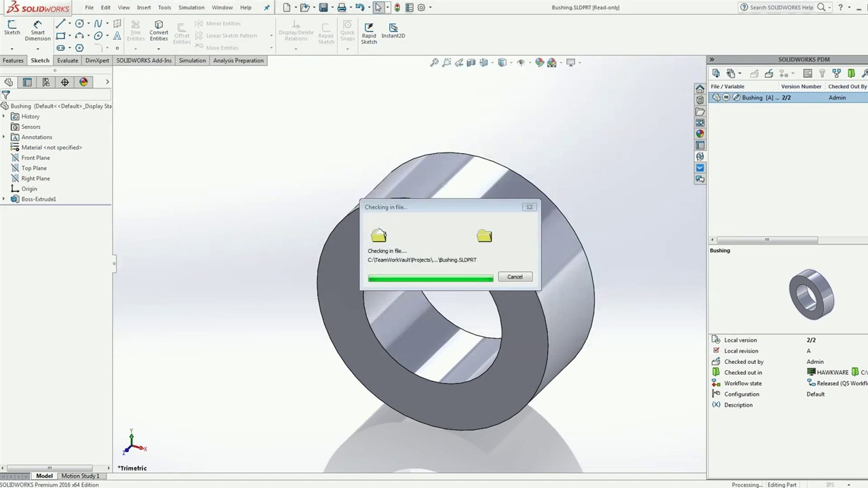Pick the Corner Rectangle tool

click(x=61, y=36)
